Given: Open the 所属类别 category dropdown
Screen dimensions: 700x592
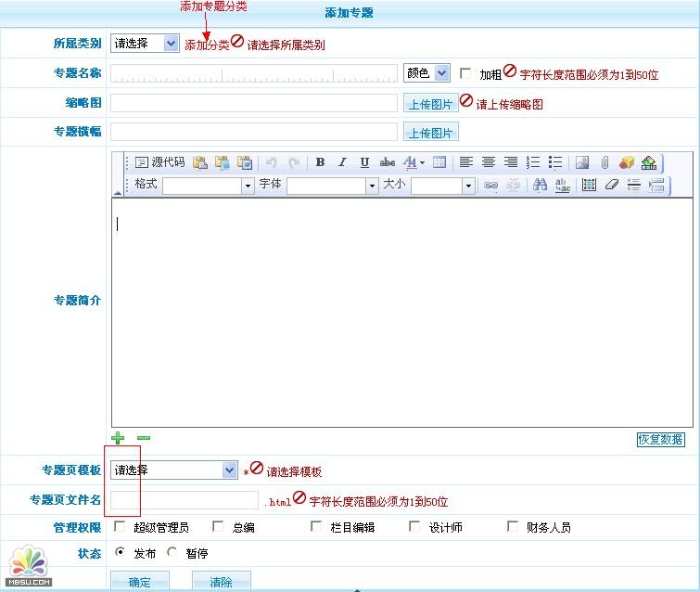Looking at the screenshot, I should coord(145,43).
